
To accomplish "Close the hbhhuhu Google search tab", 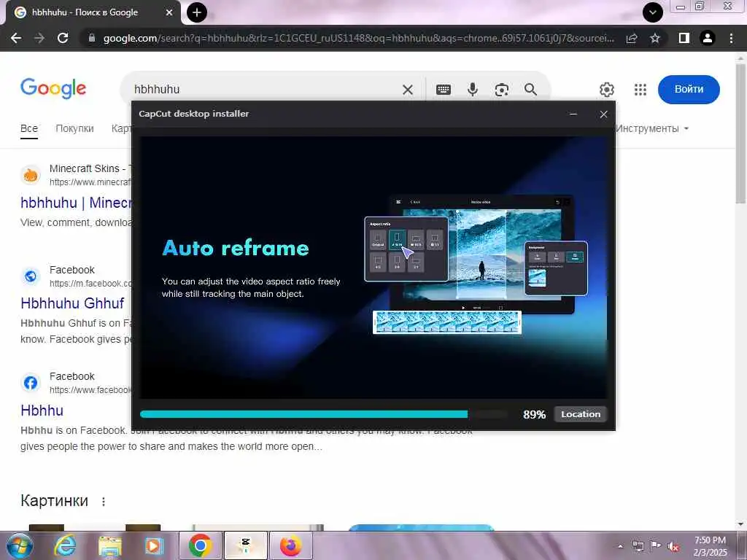I will tap(169, 12).
